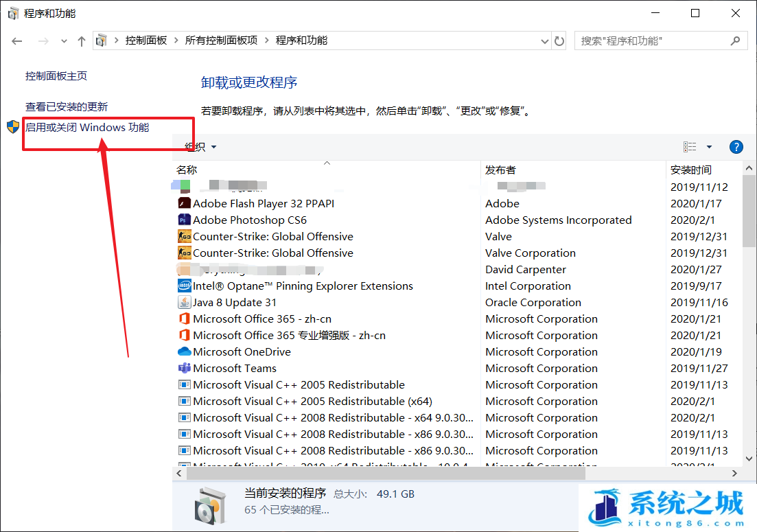Viewport: 757px width, 532px height.
Task: Click 所有控制面板项 breadcrumb in address bar
Action: tap(222, 41)
